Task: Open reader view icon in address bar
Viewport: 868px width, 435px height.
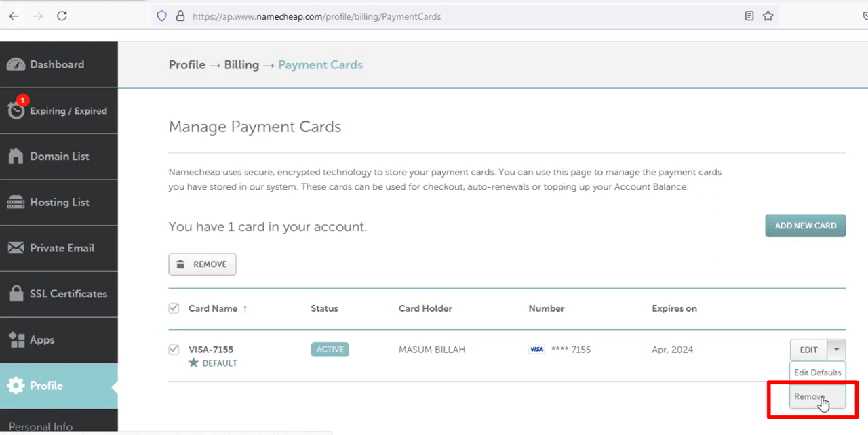Action: pos(749,16)
